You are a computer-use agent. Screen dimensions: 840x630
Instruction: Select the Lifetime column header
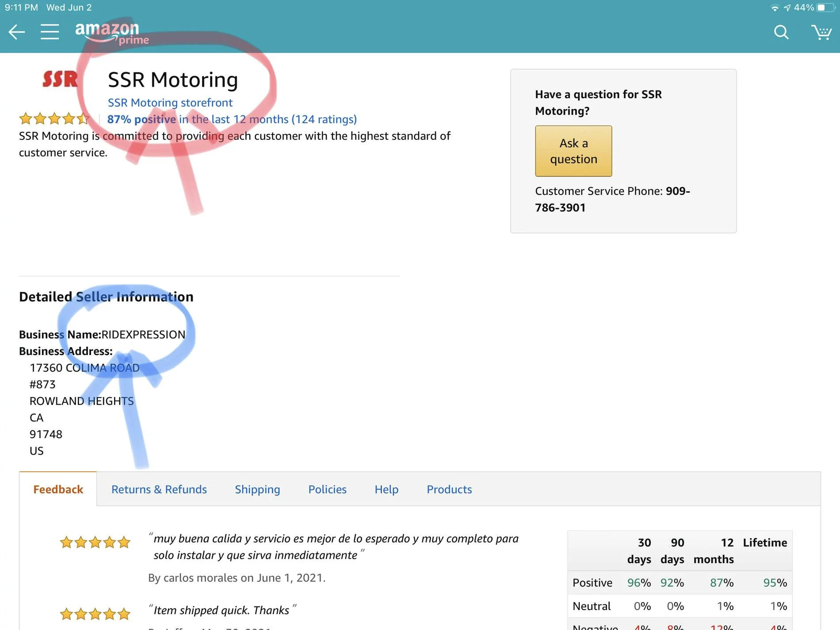point(765,542)
